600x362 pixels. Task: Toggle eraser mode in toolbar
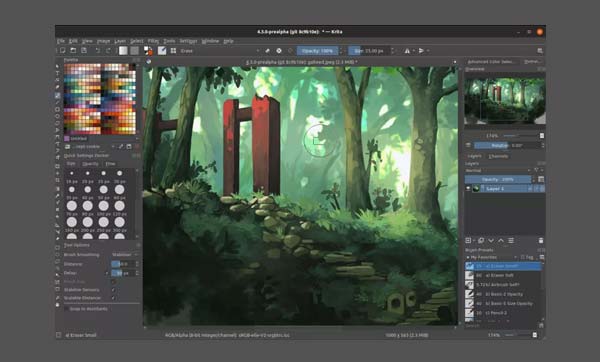pyautogui.click(x=267, y=51)
